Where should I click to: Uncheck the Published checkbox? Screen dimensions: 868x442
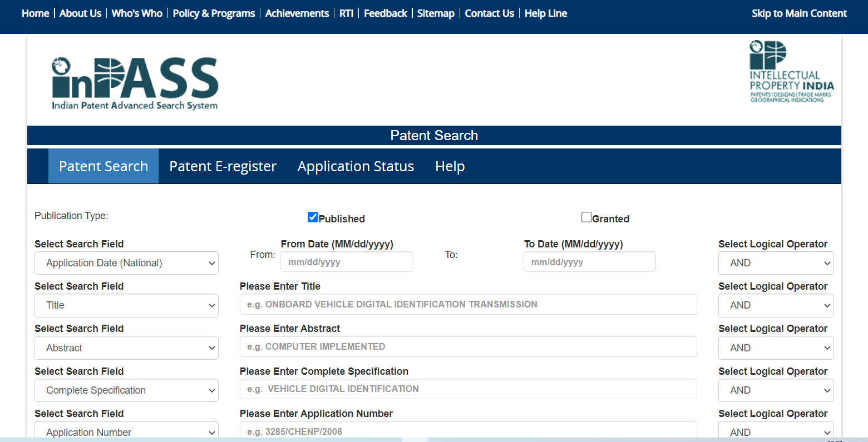point(313,217)
